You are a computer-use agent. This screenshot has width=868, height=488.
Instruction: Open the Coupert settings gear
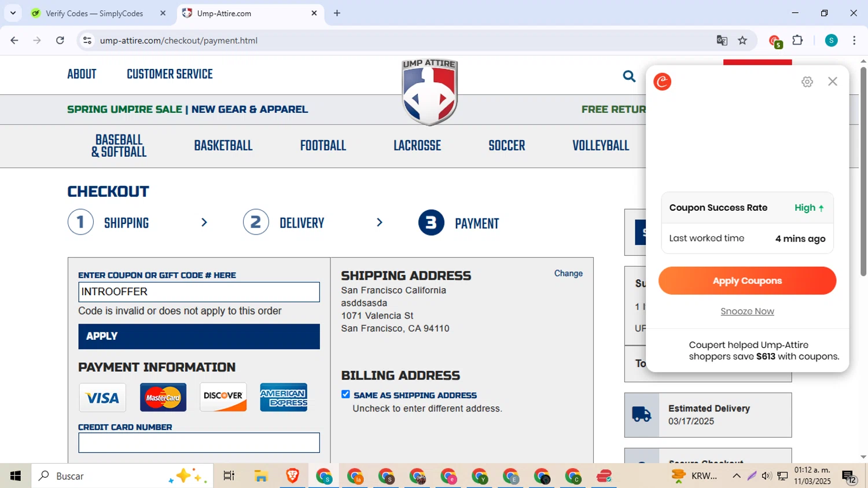pos(807,82)
